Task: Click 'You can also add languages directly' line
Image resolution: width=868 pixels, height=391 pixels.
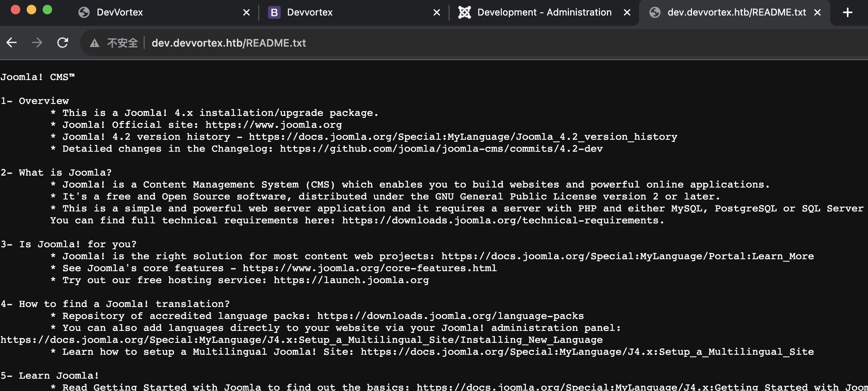Action: pyautogui.click(x=336, y=328)
